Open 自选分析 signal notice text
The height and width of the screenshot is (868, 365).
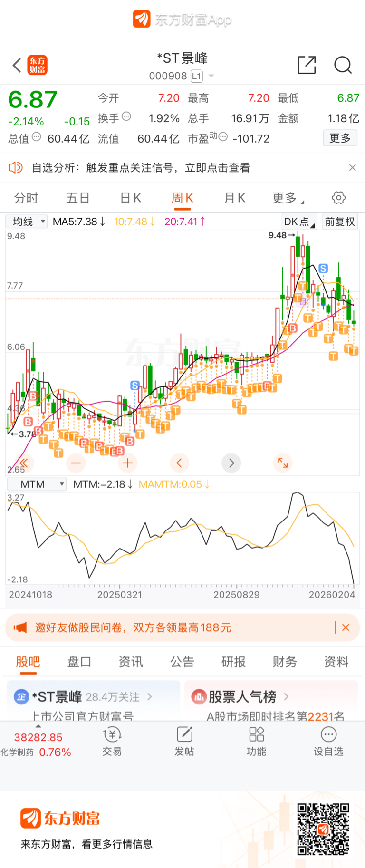coord(141,167)
